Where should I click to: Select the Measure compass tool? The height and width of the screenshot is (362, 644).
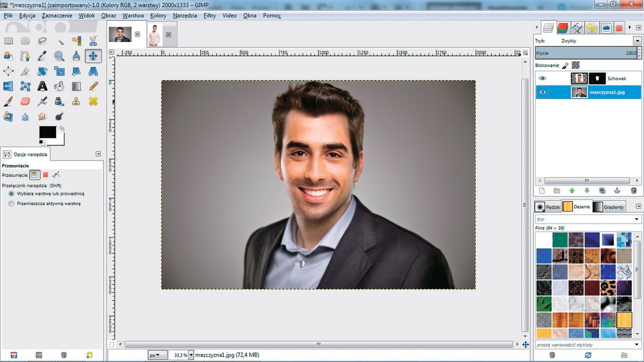coord(76,56)
